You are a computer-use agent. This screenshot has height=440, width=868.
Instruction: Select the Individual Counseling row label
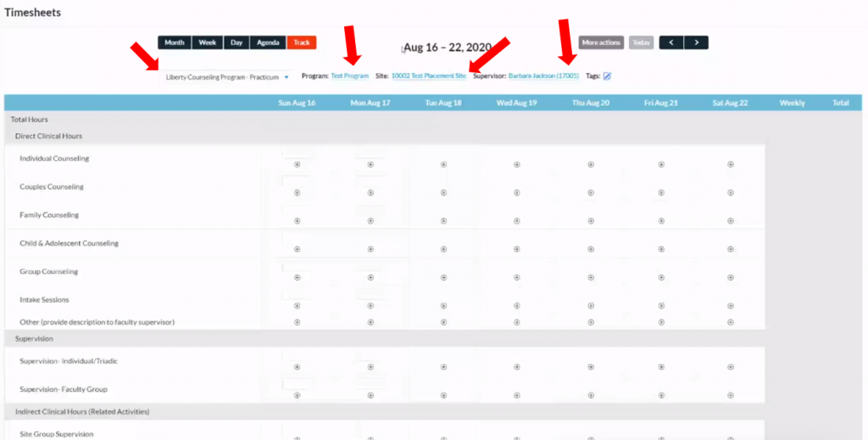coord(54,159)
